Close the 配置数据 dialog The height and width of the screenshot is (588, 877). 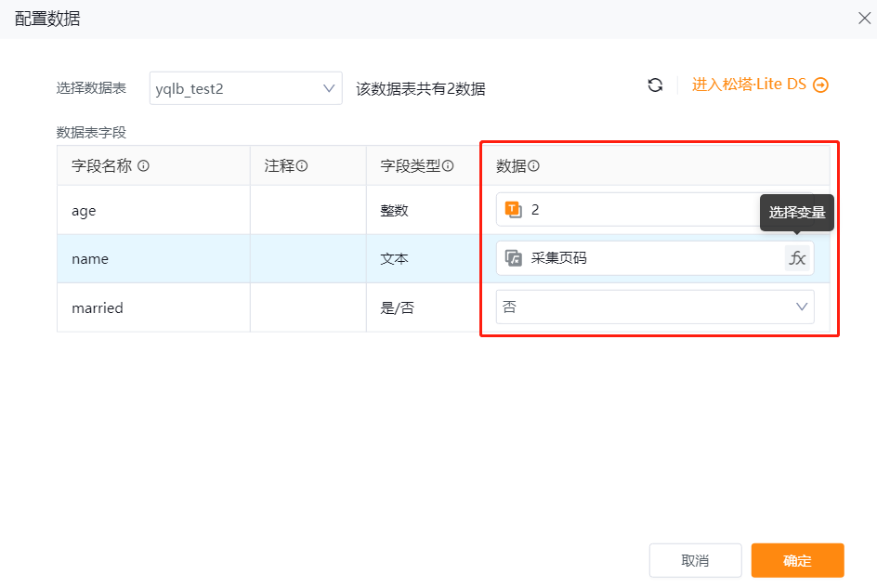[861, 19]
